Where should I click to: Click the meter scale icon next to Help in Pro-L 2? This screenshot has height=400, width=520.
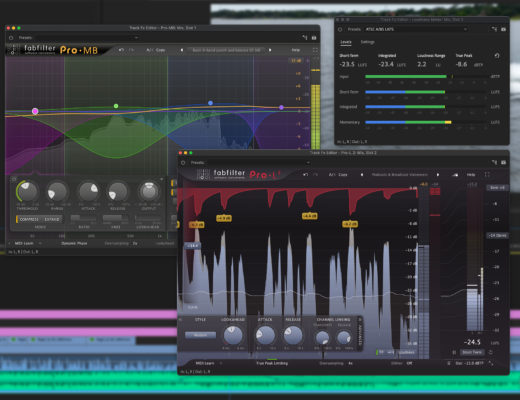pos(455,175)
